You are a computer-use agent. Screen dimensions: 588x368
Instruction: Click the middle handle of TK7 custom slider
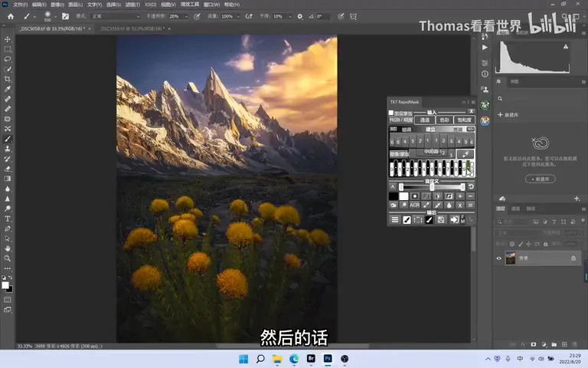[x=432, y=186]
